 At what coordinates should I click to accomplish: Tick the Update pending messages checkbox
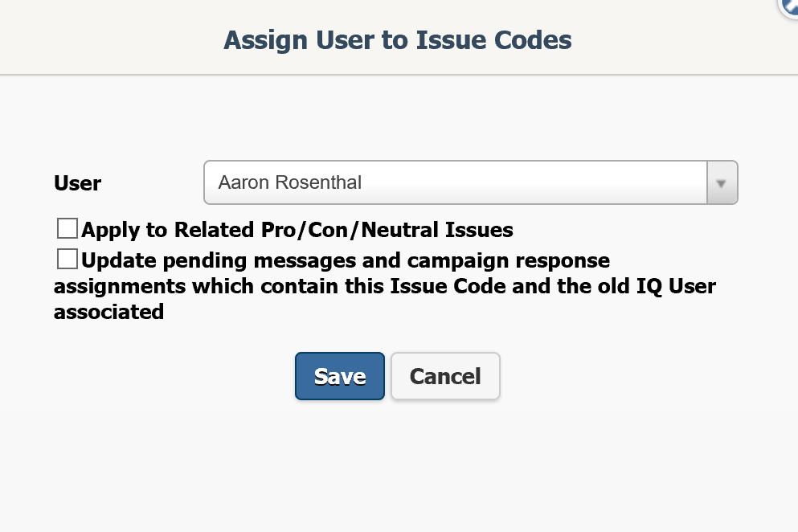(x=68, y=259)
